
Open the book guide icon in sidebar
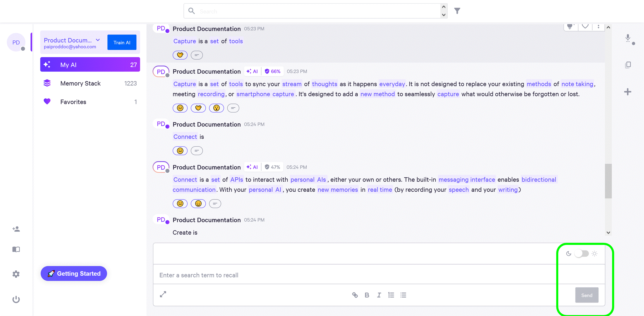point(16,249)
